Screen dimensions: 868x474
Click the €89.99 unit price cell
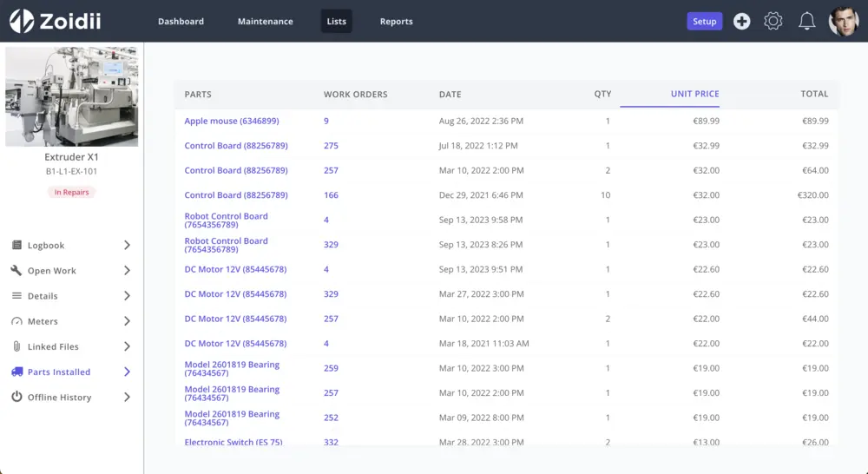706,121
